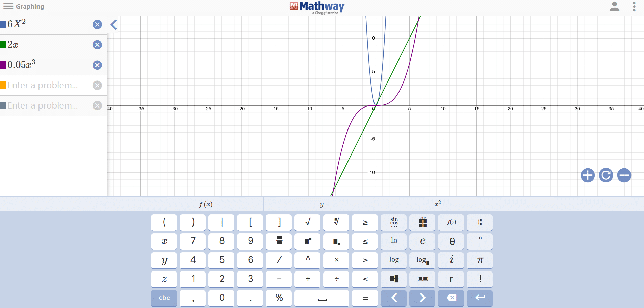Insert a piecewise brace key
Image resolution: width=644 pixels, height=308 pixels.
coord(480,222)
